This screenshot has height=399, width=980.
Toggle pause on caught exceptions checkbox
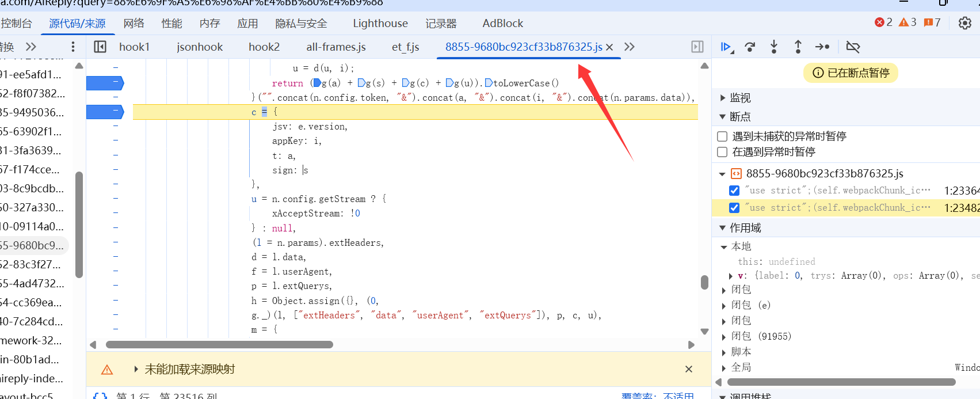(x=722, y=152)
